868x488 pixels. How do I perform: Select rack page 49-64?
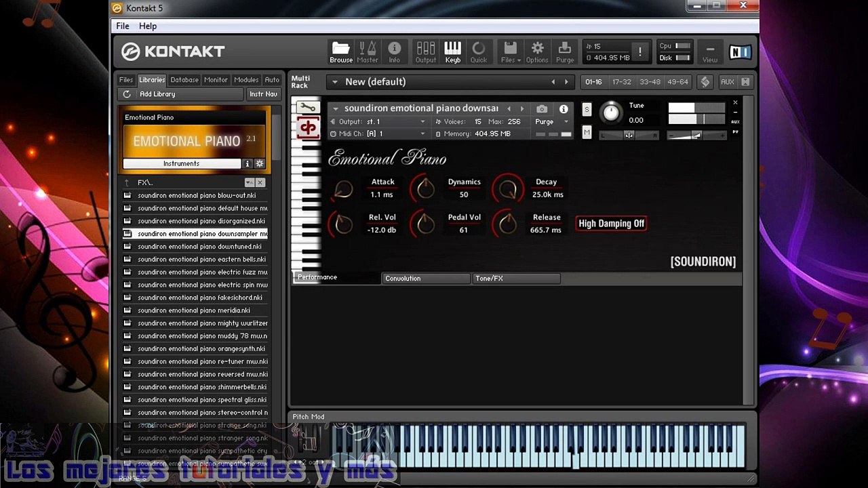[x=677, y=81]
